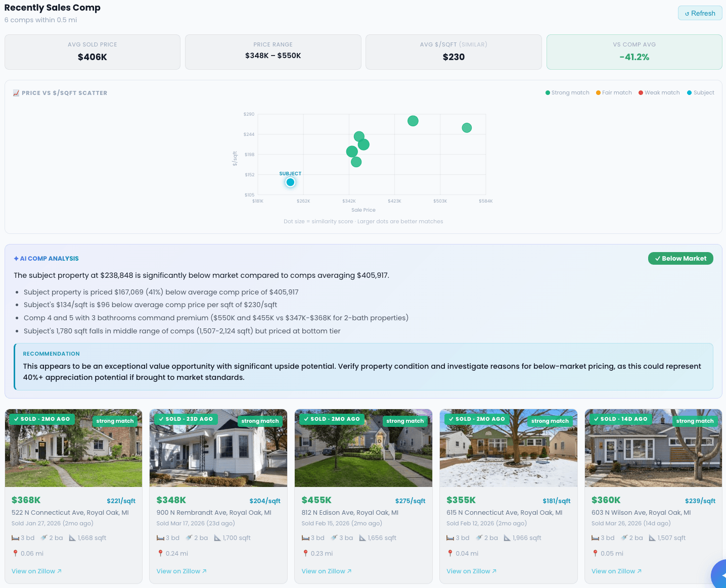
Task: Click the green dot beside Strong match label
Action: (547, 92)
